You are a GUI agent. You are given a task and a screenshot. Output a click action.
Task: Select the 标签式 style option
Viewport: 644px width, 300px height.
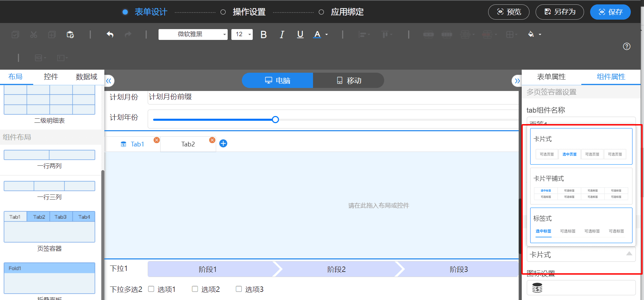(x=581, y=225)
